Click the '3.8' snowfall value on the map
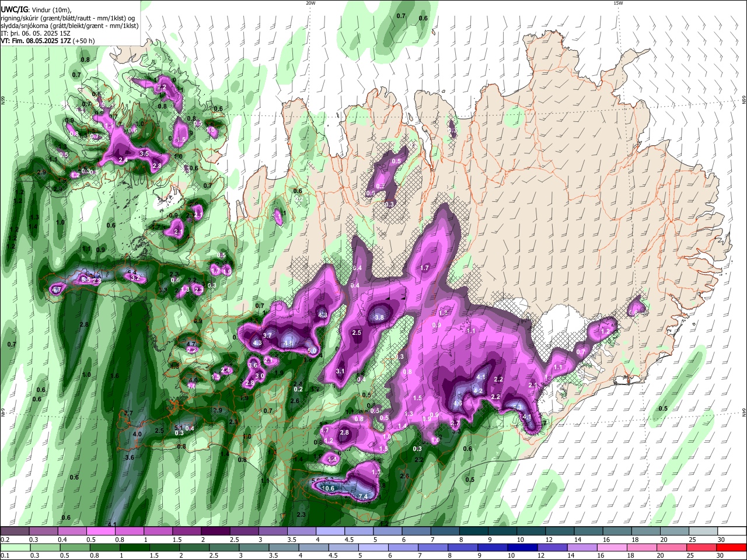 pos(379,317)
